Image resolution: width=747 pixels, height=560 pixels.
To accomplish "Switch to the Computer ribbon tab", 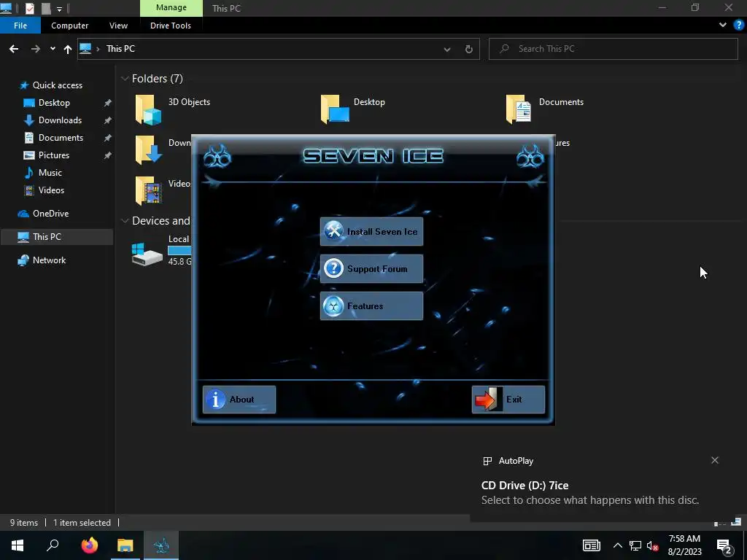I will (x=69, y=26).
